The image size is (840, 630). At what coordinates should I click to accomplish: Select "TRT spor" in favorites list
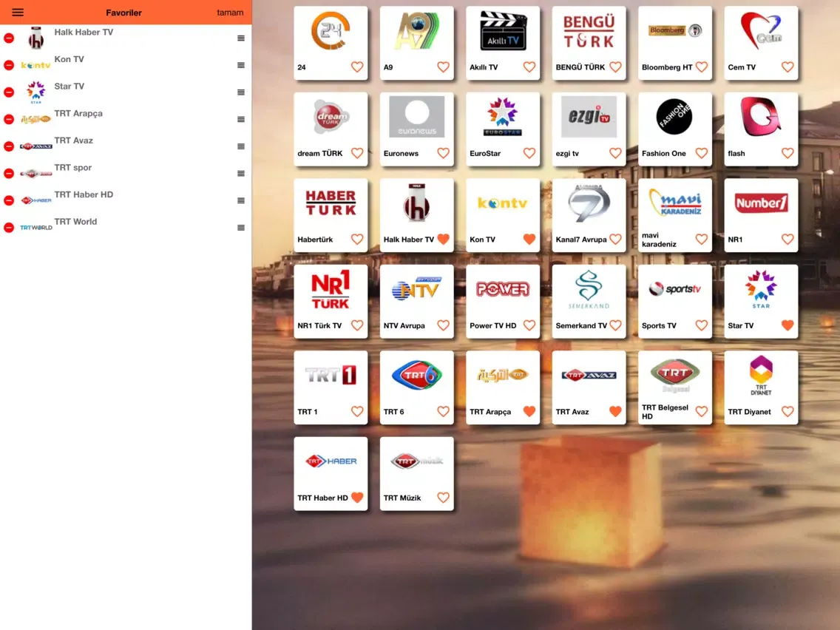click(73, 168)
